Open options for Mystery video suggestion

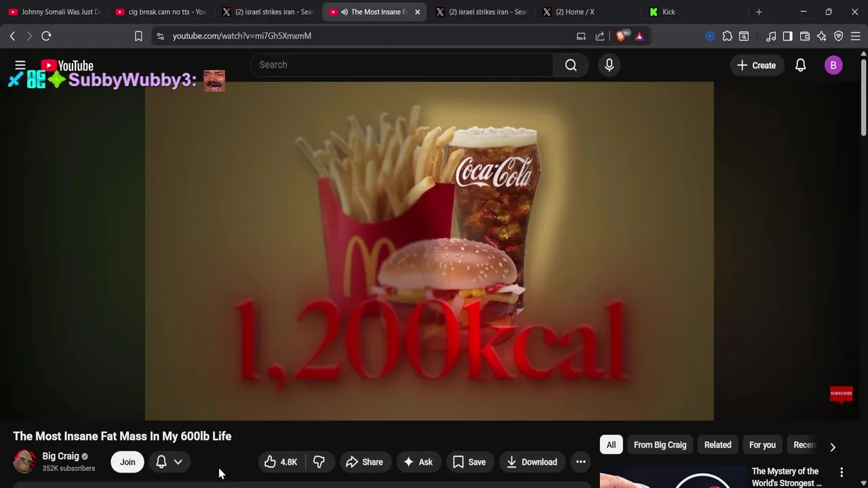tap(842, 472)
